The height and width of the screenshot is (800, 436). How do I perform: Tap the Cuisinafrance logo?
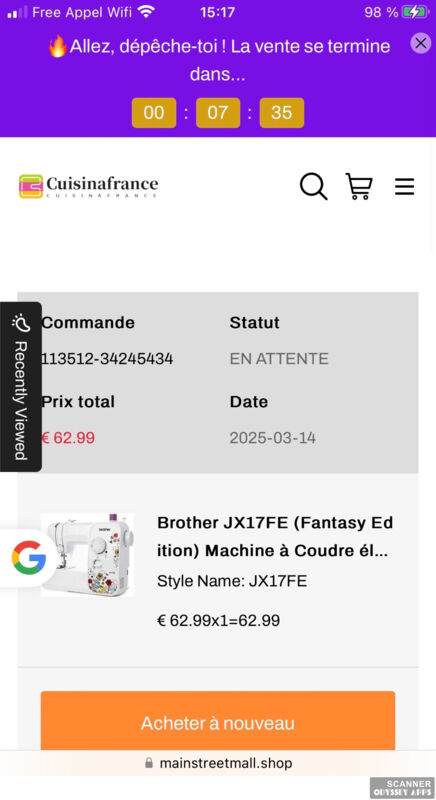click(x=89, y=186)
